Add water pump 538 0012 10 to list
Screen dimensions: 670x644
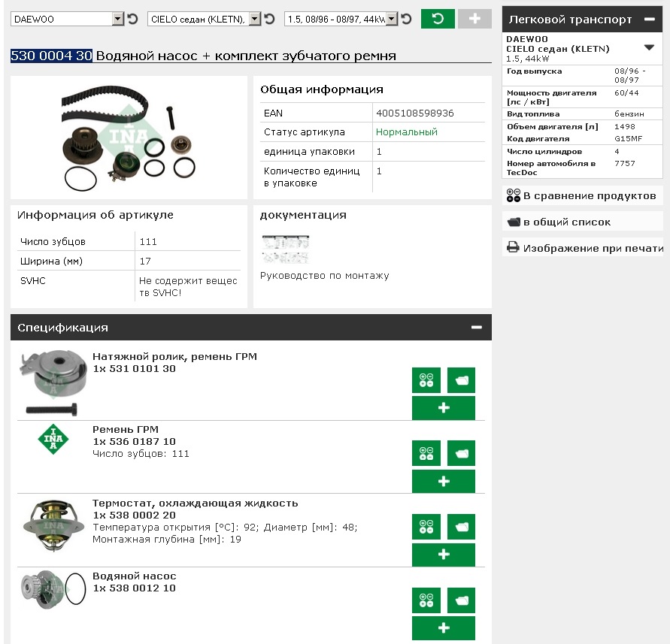click(x=461, y=600)
